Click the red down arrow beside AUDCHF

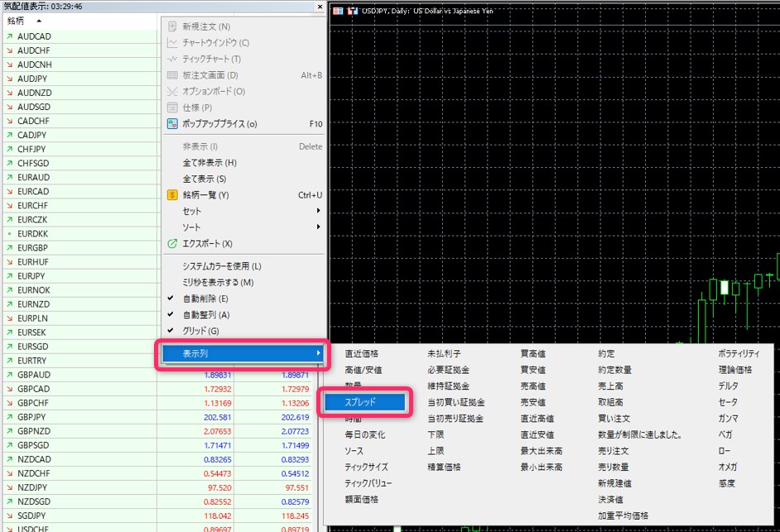click(8, 50)
